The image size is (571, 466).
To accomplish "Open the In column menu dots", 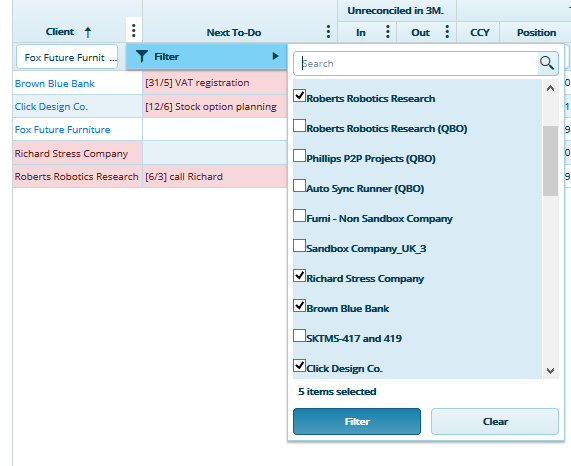I will pyautogui.click(x=388, y=32).
